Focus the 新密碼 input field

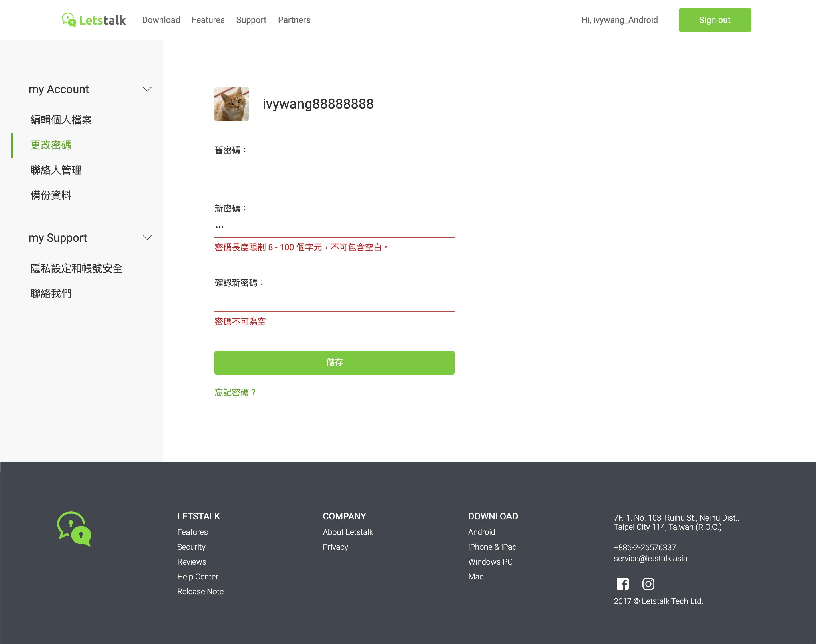pyautogui.click(x=334, y=227)
